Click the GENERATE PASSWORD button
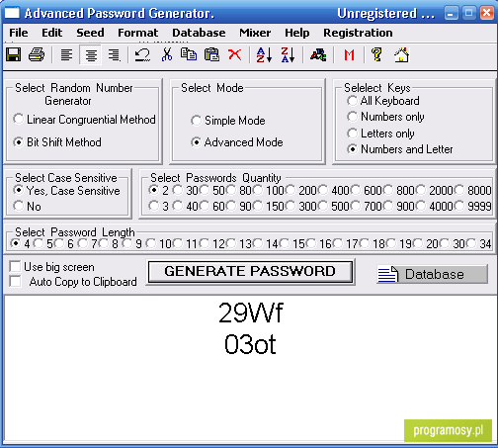498x448 pixels. pyautogui.click(x=250, y=271)
